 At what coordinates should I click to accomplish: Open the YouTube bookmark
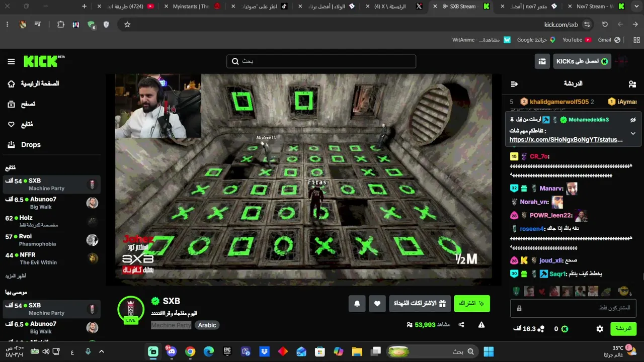click(577, 40)
